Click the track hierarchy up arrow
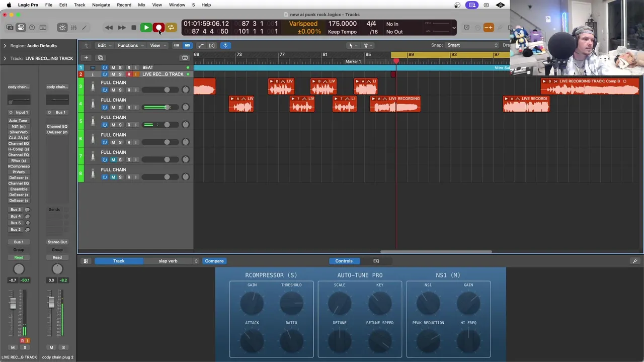This screenshot has width=644, height=362. [x=86, y=45]
